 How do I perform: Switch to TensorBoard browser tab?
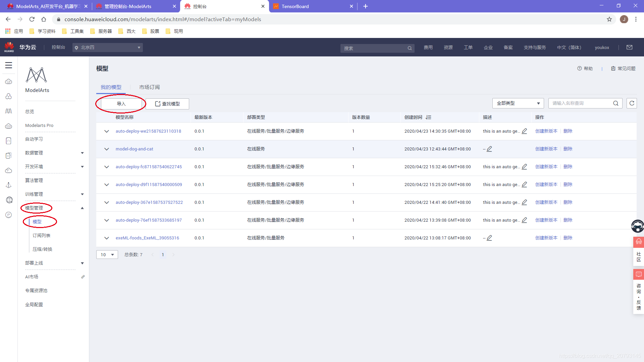313,6
